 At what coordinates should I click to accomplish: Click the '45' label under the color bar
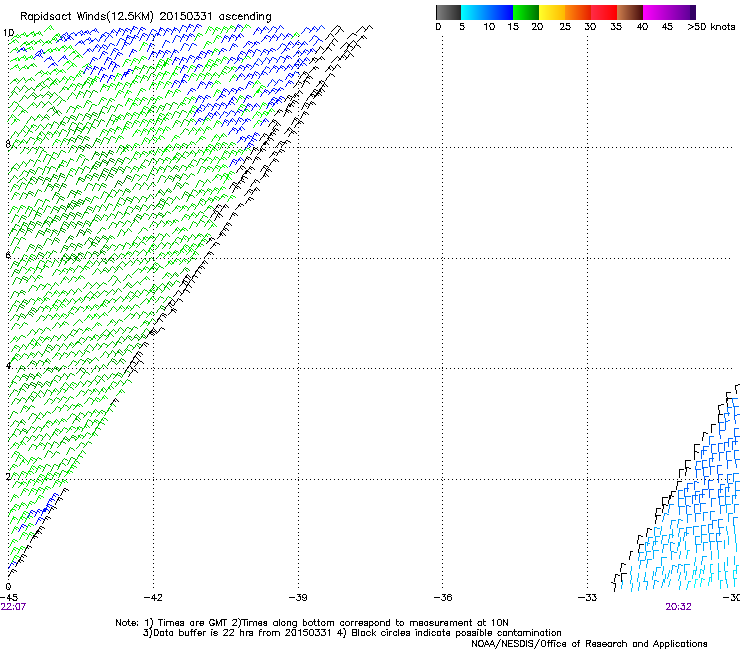coord(667,27)
